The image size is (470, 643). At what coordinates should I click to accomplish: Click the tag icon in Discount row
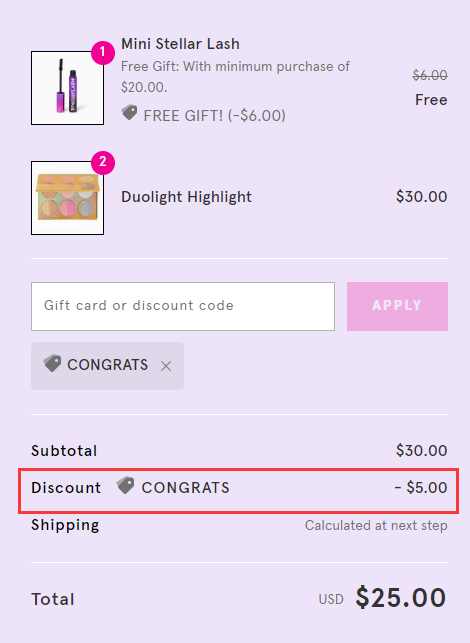pos(125,486)
